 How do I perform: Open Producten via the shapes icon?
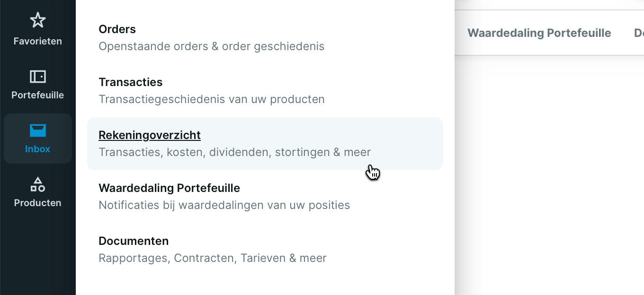point(37,184)
